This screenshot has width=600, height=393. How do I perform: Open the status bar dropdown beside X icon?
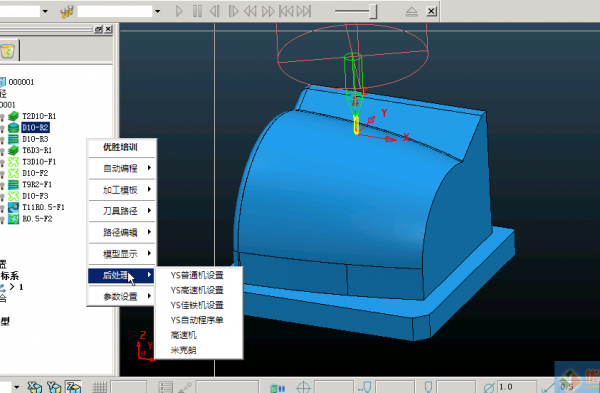click(x=17, y=387)
